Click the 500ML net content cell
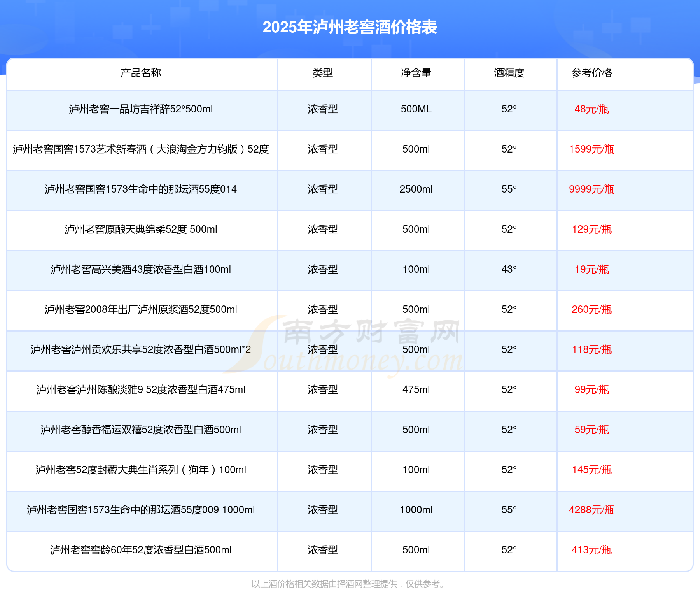This screenshot has width=700, height=607. (416, 109)
